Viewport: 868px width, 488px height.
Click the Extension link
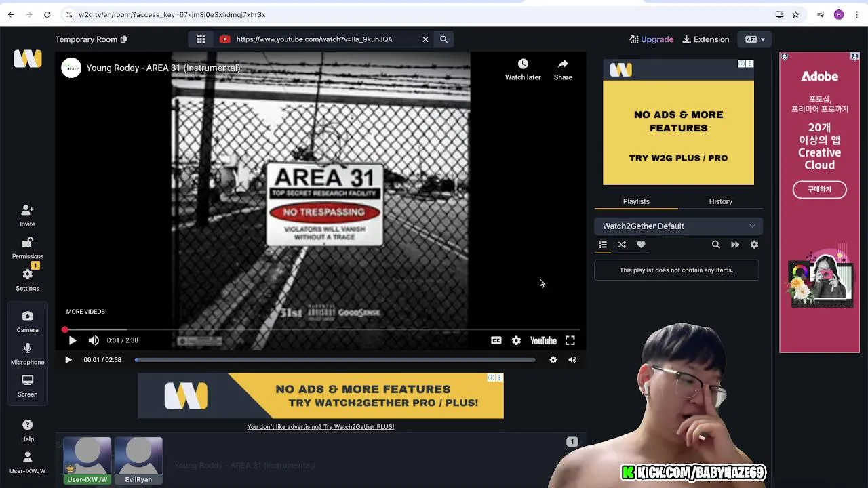click(x=706, y=39)
